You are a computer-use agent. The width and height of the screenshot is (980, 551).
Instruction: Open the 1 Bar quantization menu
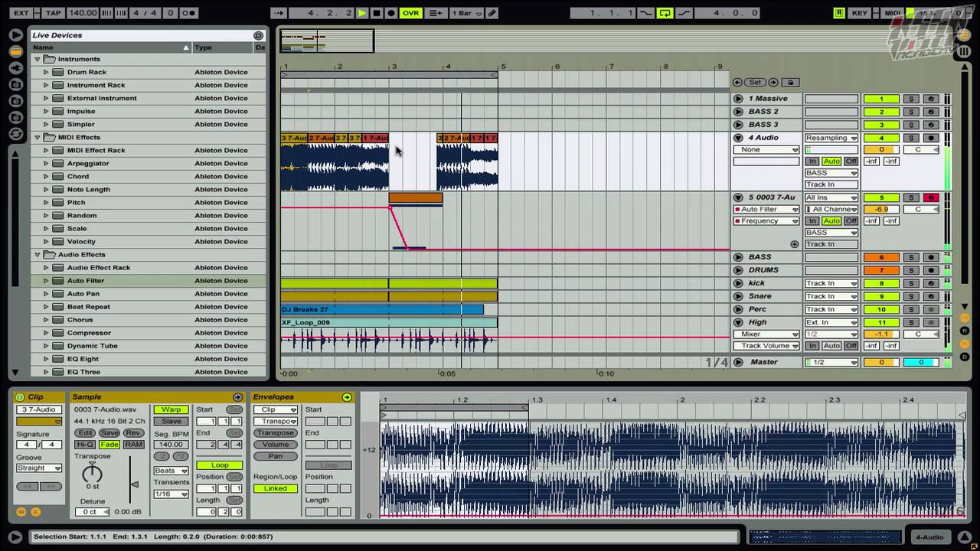[465, 13]
